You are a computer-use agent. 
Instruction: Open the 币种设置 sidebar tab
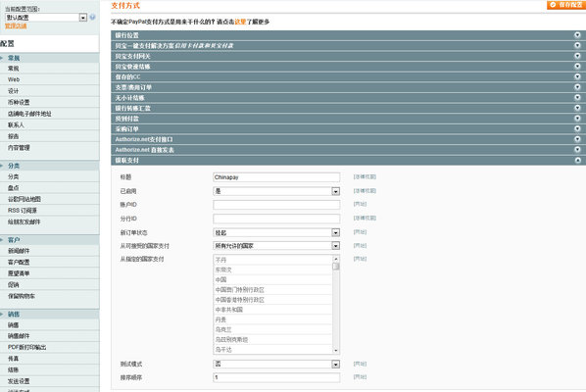click(50, 102)
